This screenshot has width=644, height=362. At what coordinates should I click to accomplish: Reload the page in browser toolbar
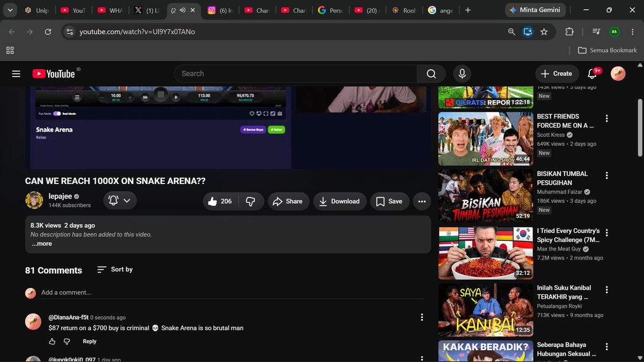pyautogui.click(x=48, y=32)
